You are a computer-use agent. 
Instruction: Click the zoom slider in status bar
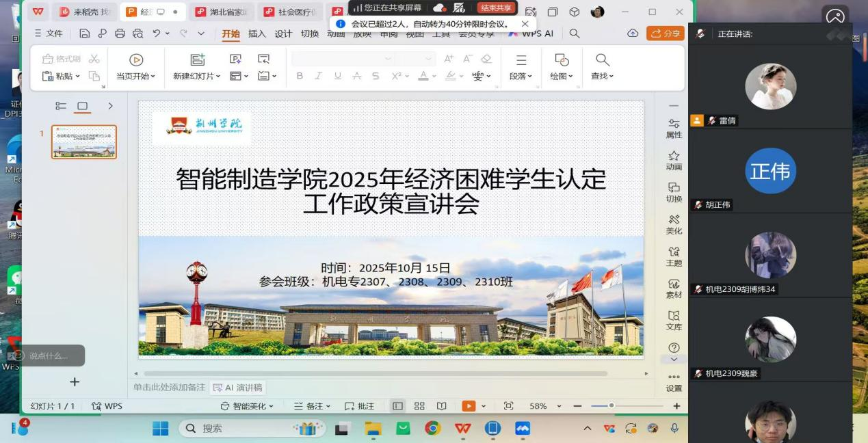coord(611,406)
